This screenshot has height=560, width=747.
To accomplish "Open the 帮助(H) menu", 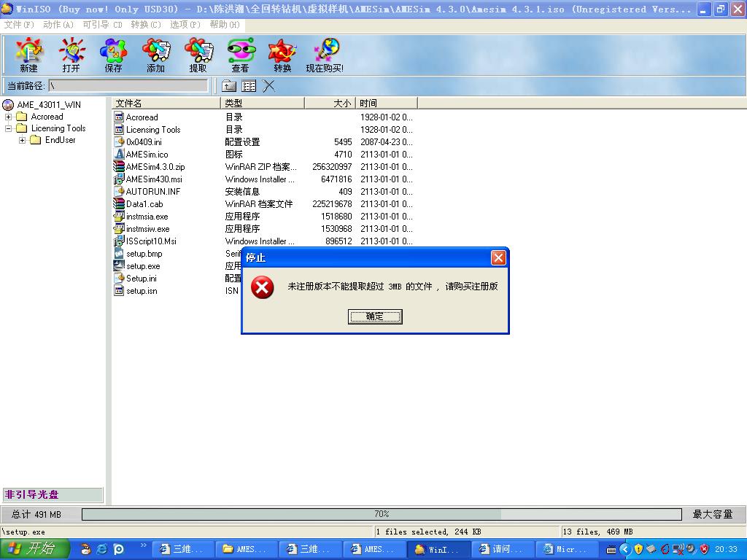I will click(225, 25).
